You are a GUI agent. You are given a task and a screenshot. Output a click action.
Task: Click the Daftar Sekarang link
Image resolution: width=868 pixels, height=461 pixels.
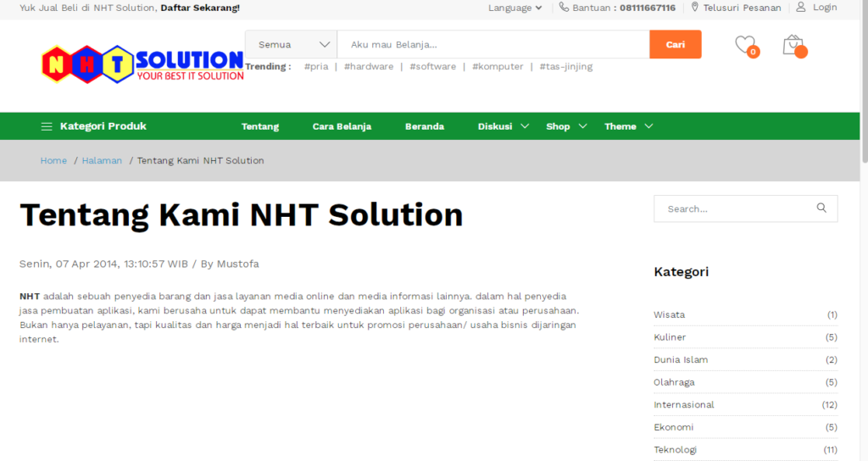pyautogui.click(x=200, y=8)
